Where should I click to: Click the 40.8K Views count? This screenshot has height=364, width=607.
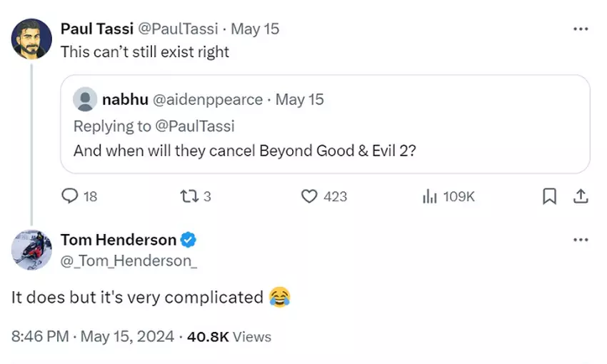coord(229,336)
